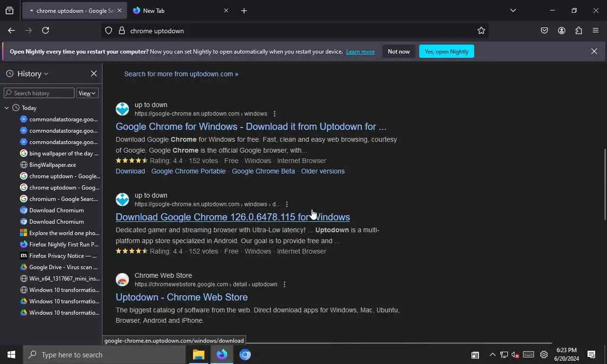Viewport: 607px width, 364px height.
Task: Click Search for more from uptodown.com
Action: [x=181, y=74]
